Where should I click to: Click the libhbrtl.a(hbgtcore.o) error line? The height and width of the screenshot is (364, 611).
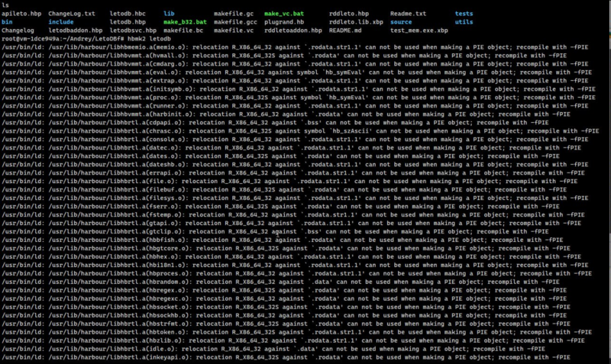286,248
